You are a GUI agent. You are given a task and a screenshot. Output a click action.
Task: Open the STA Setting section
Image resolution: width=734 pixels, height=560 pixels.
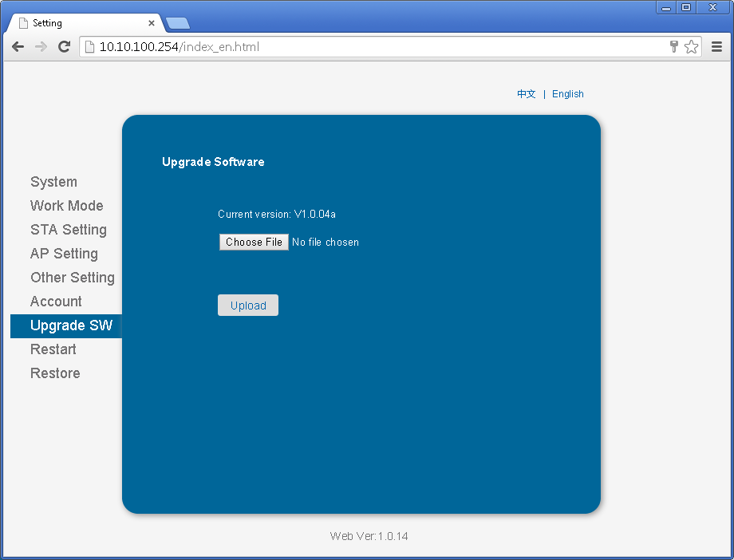tap(69, 230)
